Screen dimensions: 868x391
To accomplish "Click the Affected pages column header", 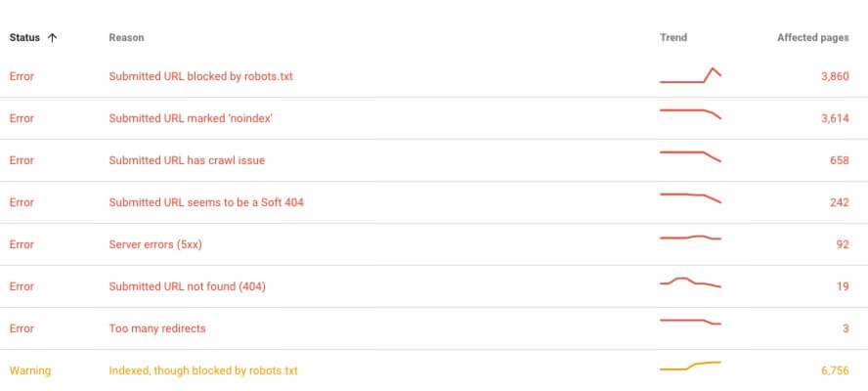I will click(x=812, y=38).
